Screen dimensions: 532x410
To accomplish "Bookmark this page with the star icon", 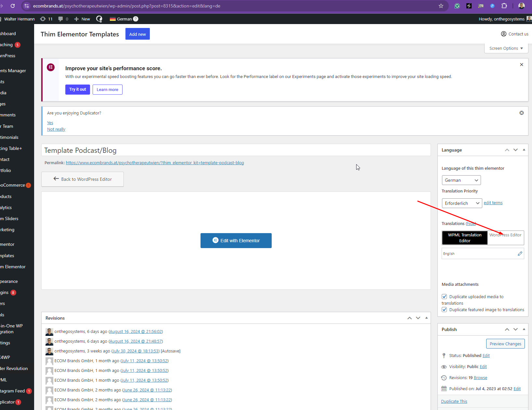I will tap(441, 6).
